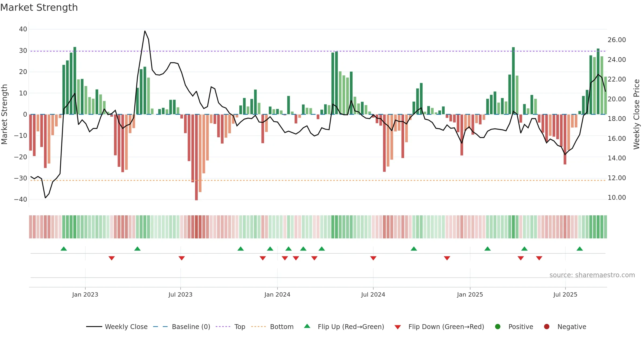Click the Flip Up green triangle in the legend
The width and height of the screenshot is (644, 362).
[x=307, y=326]
